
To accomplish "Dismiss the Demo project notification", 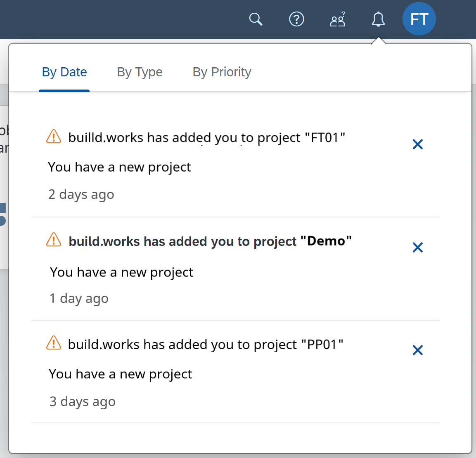I will [x=418, y=247].
